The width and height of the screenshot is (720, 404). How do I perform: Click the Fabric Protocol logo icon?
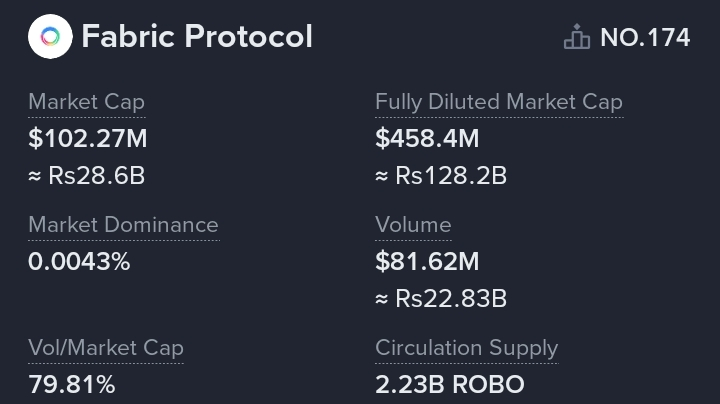50,37
